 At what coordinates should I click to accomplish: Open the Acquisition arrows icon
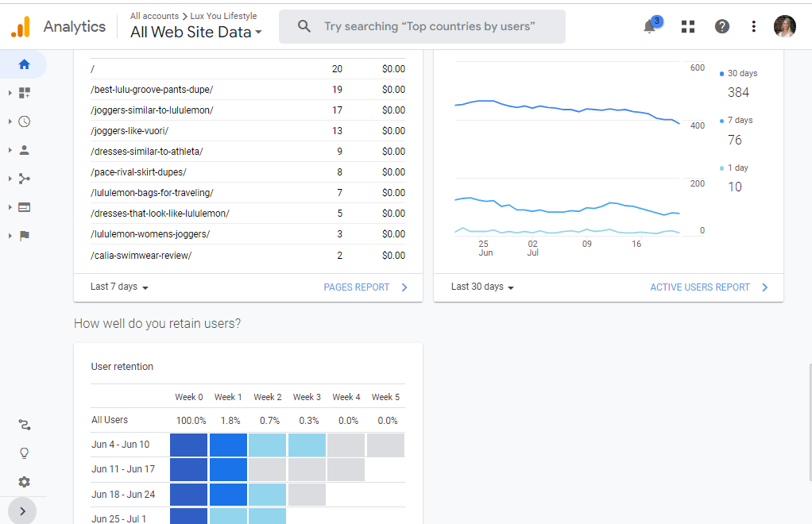point(25,179)
